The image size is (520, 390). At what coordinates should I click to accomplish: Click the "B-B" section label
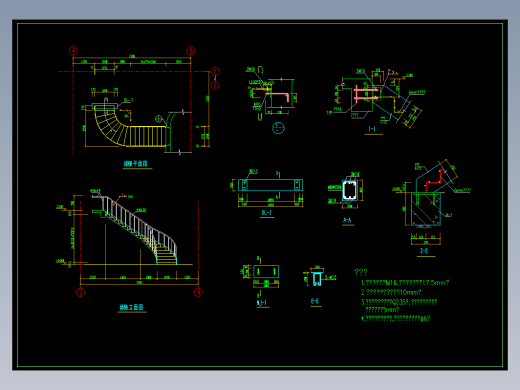[315, 301]
